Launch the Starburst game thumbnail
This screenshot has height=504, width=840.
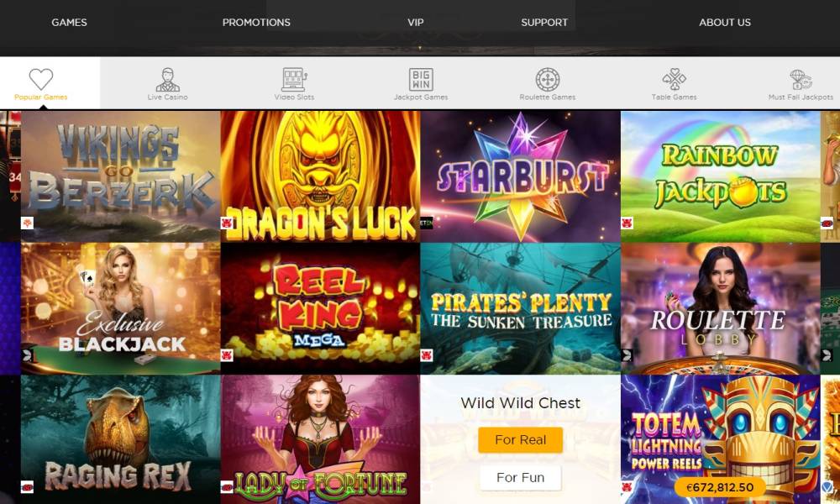tap(520, 176)
